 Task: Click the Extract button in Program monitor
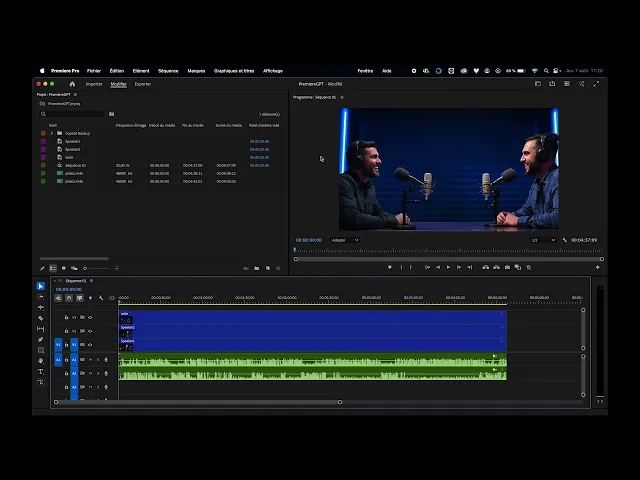coord(496,267)
